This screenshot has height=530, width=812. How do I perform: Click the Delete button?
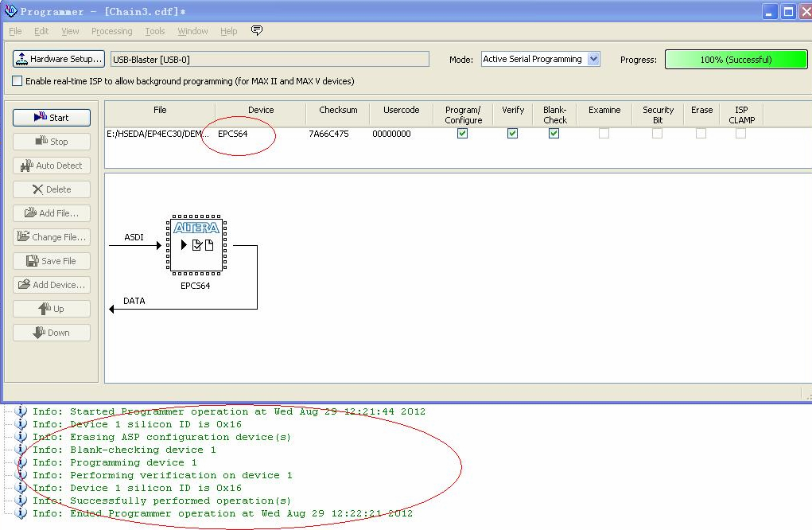pyautogui.click(x=51, y=189)
